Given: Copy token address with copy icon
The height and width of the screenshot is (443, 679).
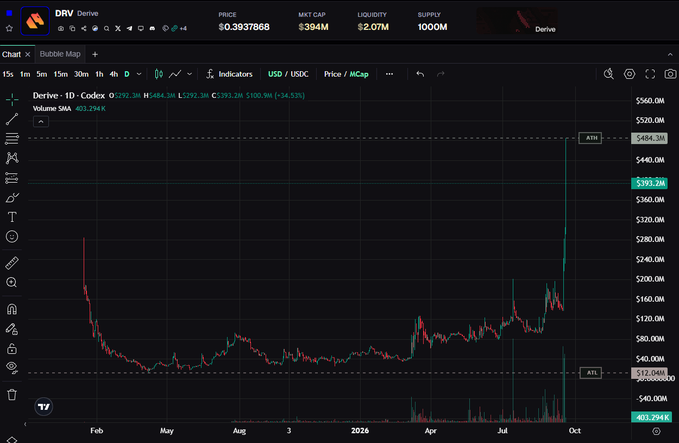Looking at the screenshot, I should [x=72, y=29].
